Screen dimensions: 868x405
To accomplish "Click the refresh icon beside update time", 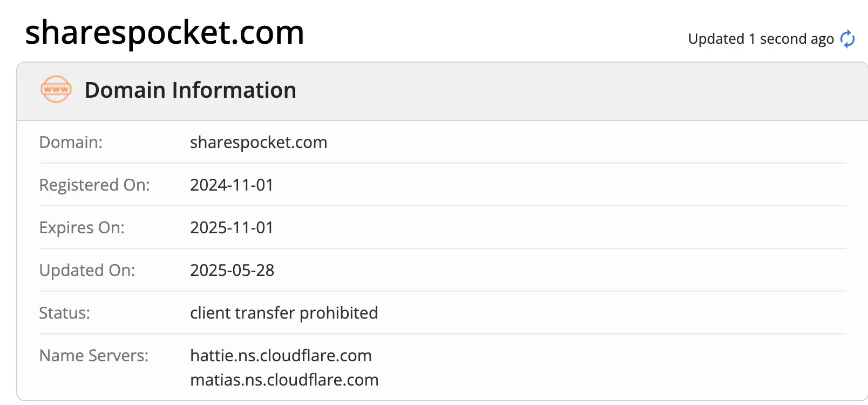I will pos(847,39).
